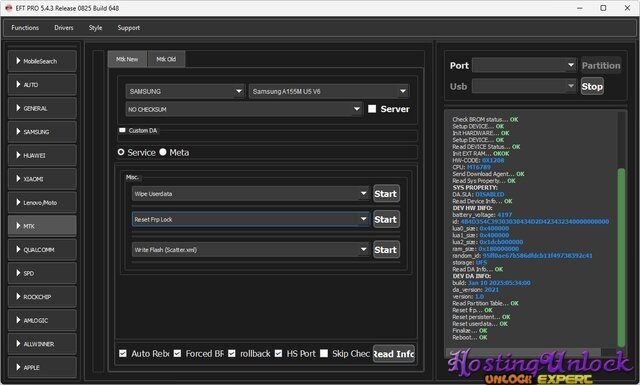Screen dimensions: 640x385
Task: Click the 'Send Download Agent... OK' log line
Action: 488,174
